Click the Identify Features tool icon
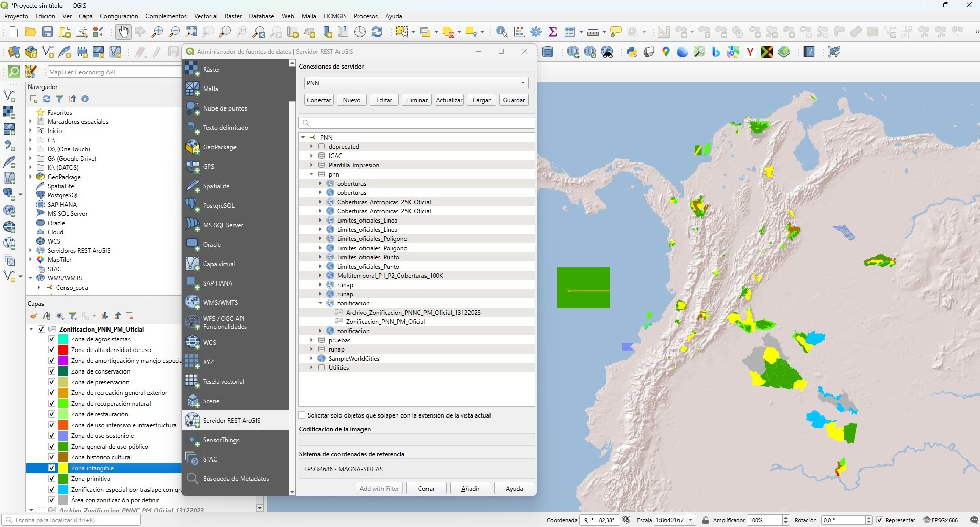 click(502, 32)
